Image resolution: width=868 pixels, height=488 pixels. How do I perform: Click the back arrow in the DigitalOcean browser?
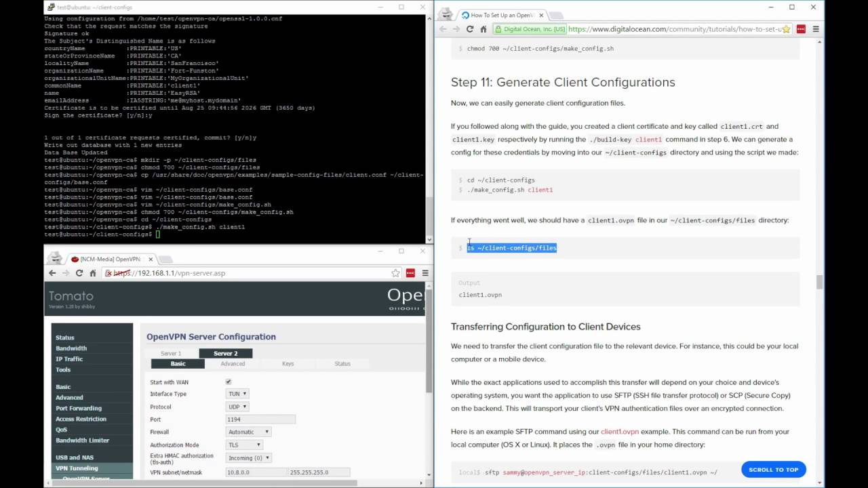pos(443,29)
